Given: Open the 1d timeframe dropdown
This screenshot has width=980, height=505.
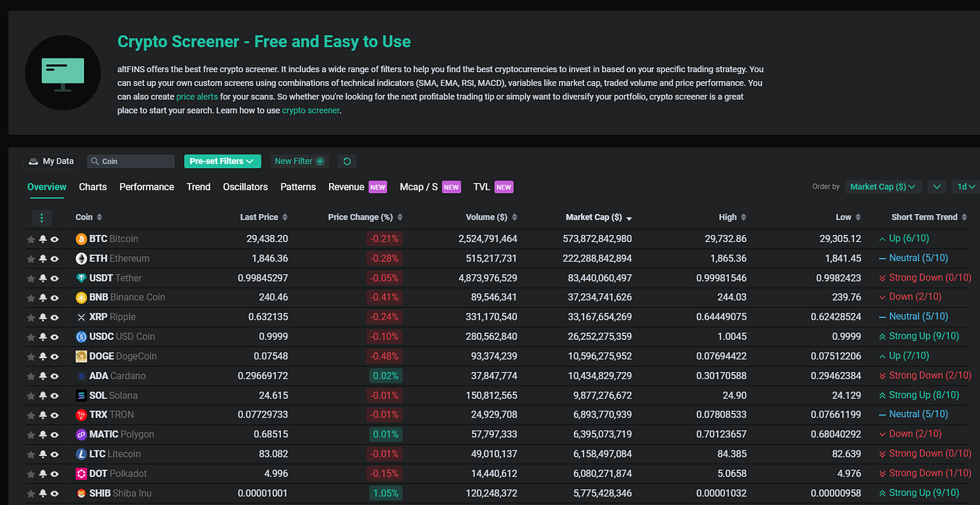Looking at the screenshot, I should [966, 187].
